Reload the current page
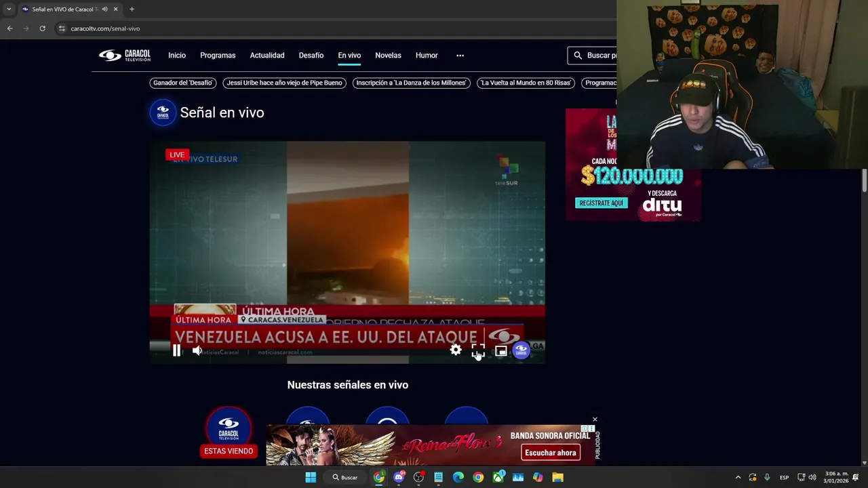 click(42, 28)
